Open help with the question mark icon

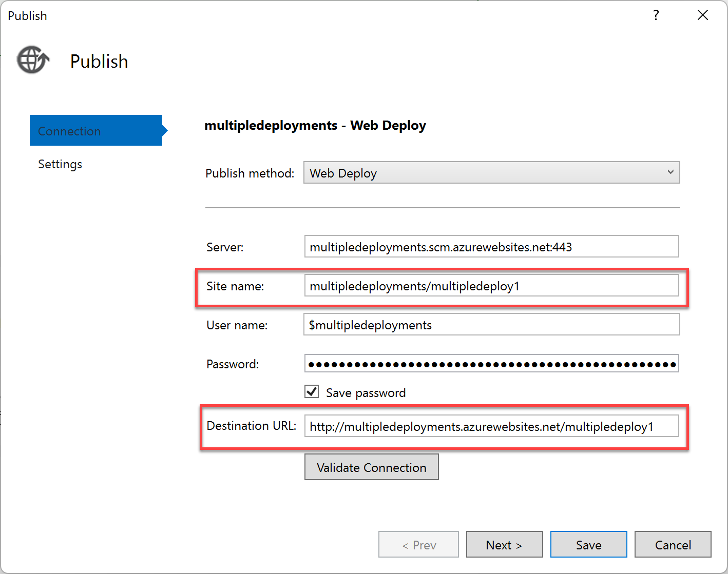[x=656, y=15]
